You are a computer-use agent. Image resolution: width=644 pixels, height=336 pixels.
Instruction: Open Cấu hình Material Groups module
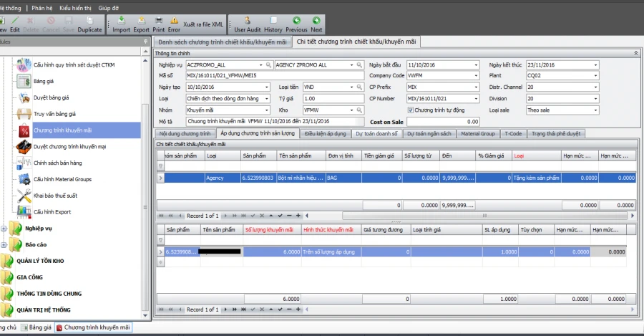62,179
